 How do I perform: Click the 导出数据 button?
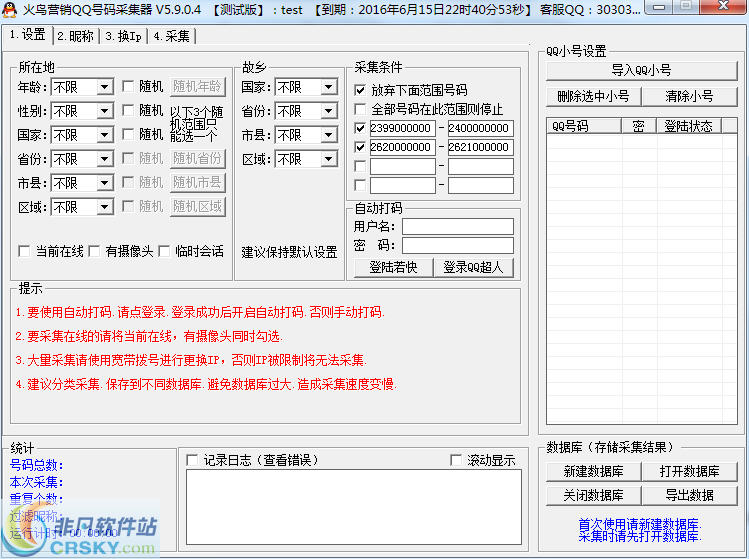click(x=690, y=495)
